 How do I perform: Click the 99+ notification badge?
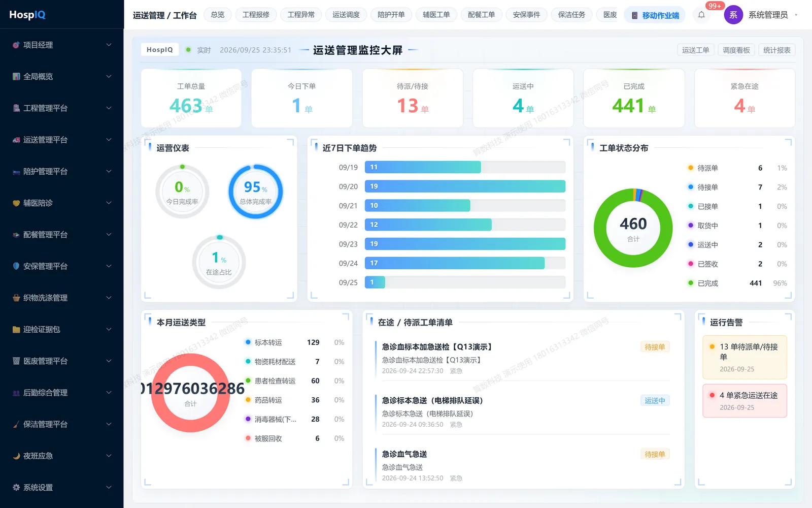(x=715, y=6)
